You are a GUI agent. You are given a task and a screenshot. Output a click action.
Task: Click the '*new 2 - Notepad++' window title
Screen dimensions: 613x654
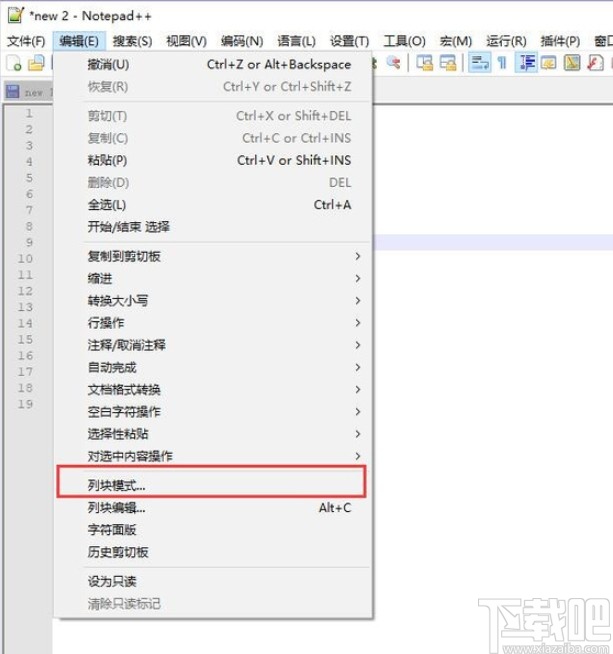point(90,16)
